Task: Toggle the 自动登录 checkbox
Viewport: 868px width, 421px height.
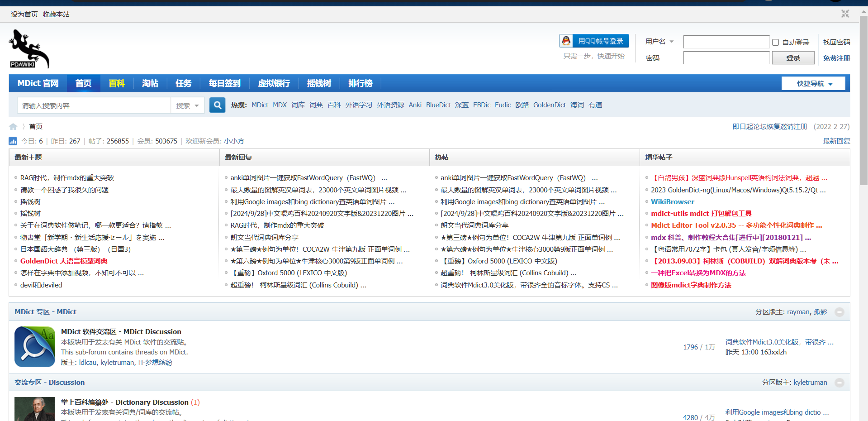Action: tap(775, 43)
